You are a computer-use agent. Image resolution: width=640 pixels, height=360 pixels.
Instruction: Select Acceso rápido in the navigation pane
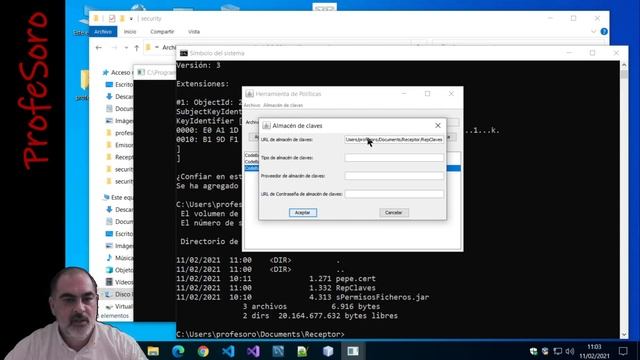[118, 72]
